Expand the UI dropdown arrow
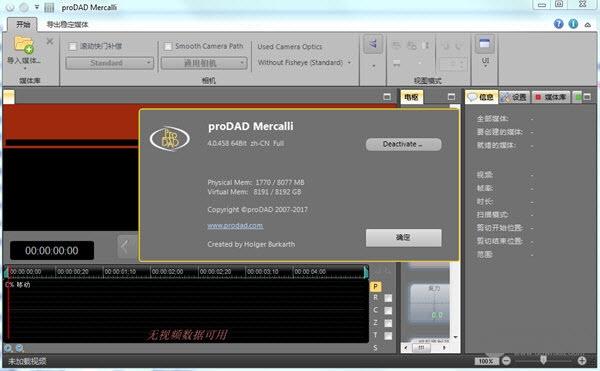 tap(485, 67)
